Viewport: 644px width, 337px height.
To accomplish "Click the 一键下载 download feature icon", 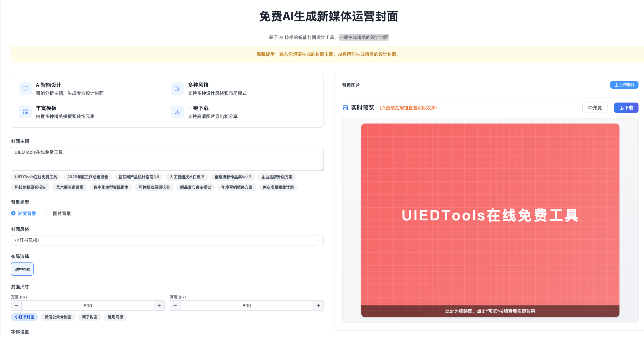I will coord(178,112).
